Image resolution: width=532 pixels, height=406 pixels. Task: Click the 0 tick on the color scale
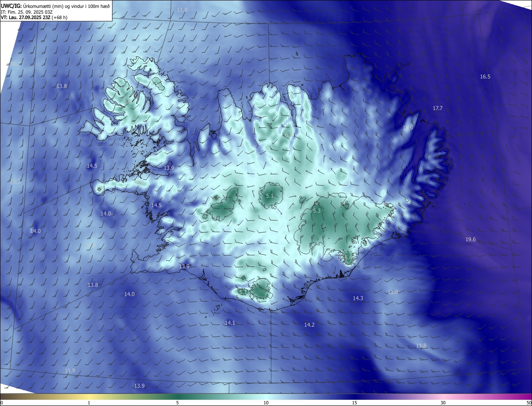coord(2,403)
